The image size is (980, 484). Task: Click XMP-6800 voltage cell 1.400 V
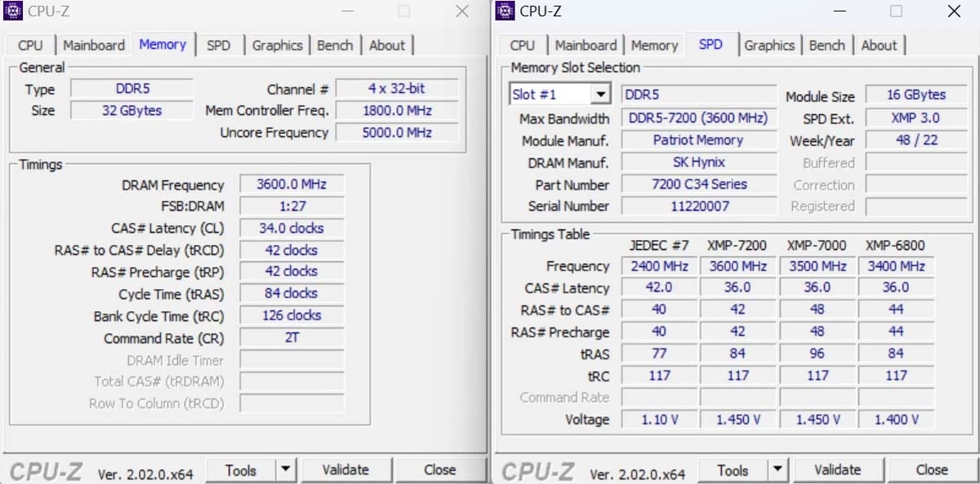click(x=896, y=420)
